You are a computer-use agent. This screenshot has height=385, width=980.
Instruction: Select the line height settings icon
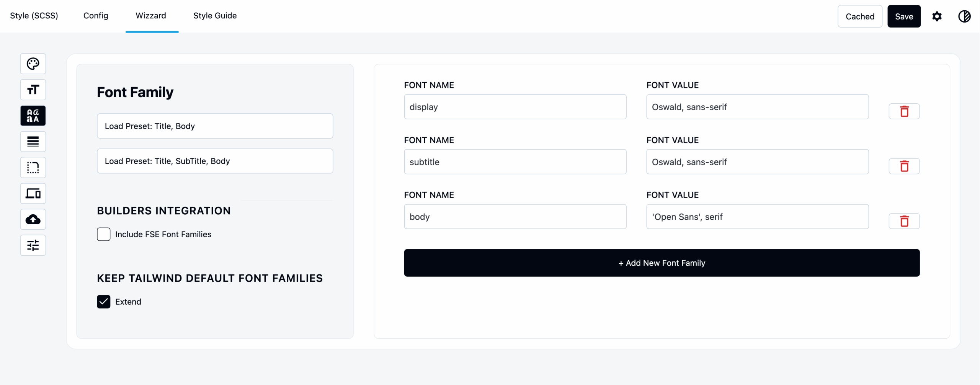point(33,141)
